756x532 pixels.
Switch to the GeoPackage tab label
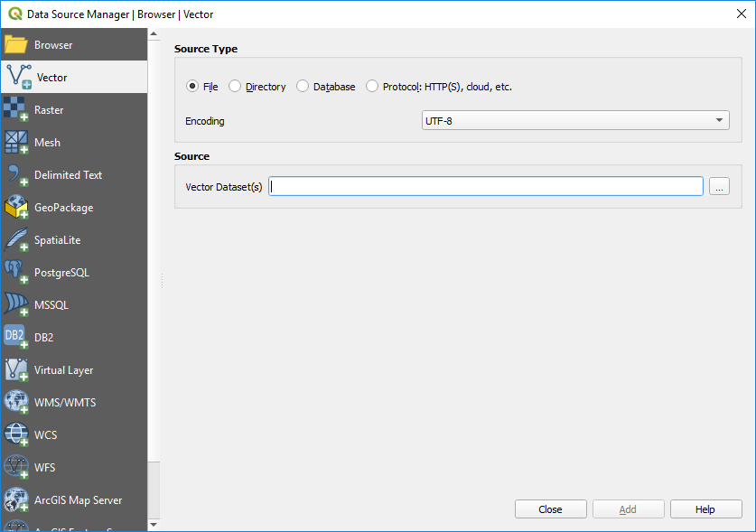point(63,208)
